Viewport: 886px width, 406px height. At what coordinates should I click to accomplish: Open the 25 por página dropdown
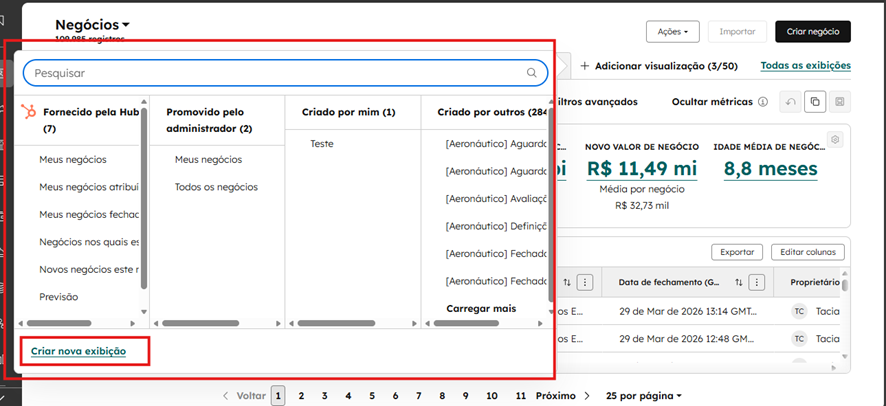pyautogui.click(x=643, y=396)
